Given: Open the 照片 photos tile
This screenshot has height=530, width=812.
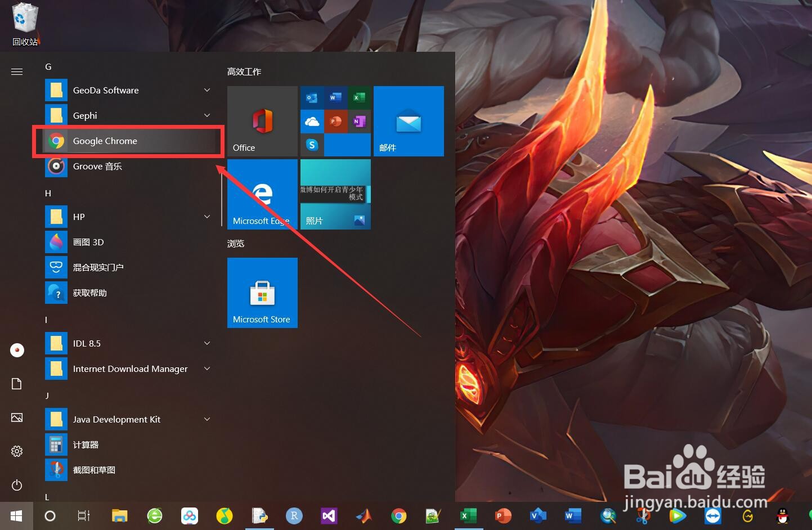Looking at the screenshot, I should (x=335, y=194).
